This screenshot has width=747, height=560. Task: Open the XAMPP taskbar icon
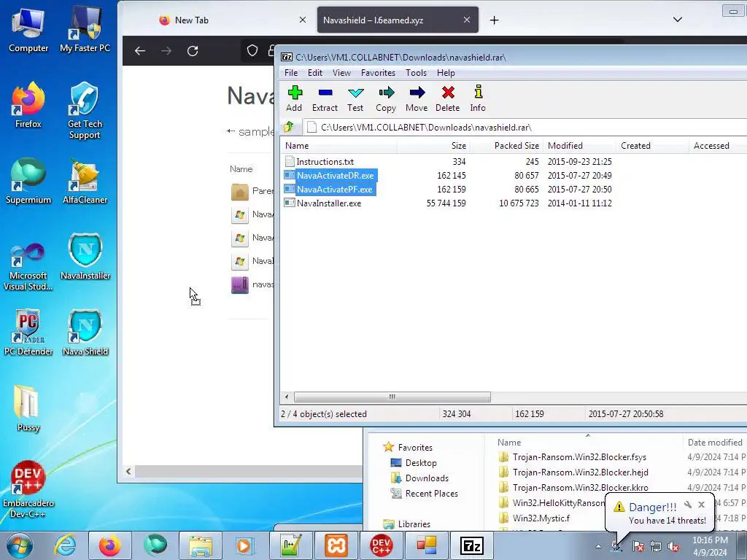click(336, 545)
